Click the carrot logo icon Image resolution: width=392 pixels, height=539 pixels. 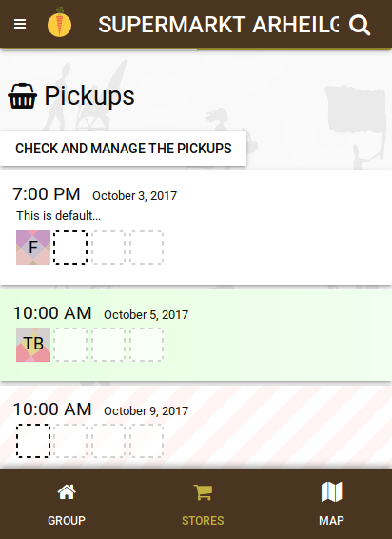(x=59, y=24)
